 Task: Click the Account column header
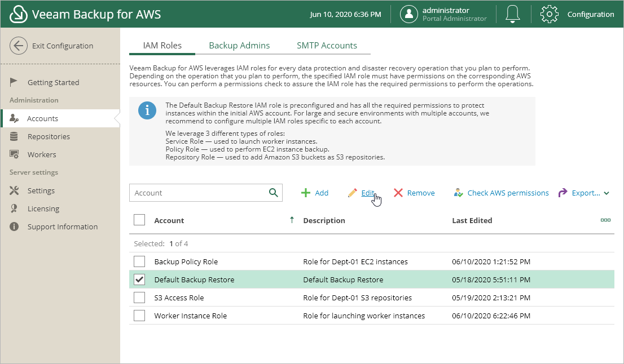169,220
